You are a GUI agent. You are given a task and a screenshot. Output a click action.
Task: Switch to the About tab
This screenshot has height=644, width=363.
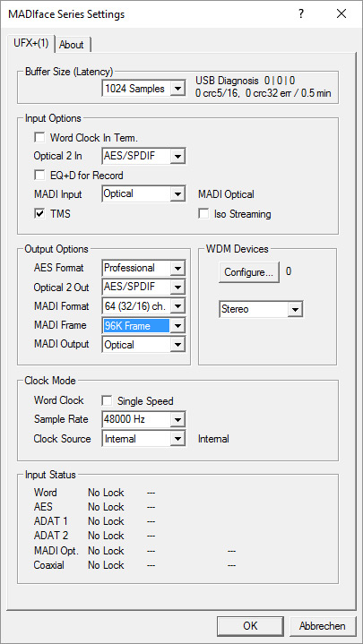(x=72, y=45)
